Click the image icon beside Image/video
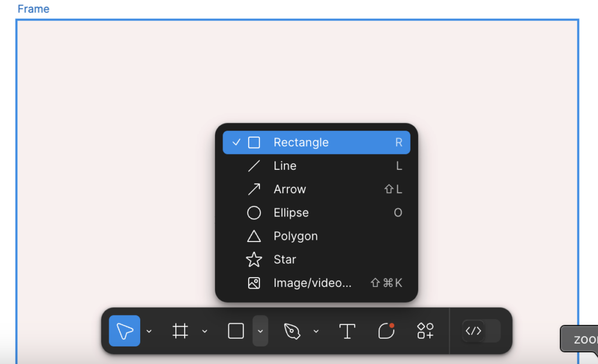This screenshot has width=598, height=364. tap(254, 283)
